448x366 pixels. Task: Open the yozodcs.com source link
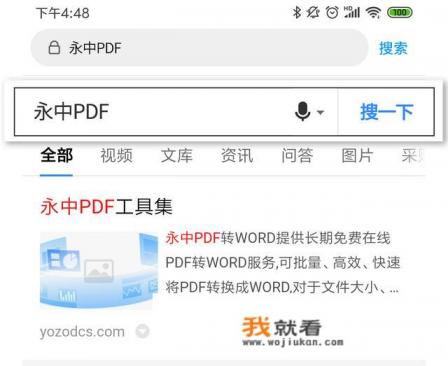(x=82, y=332)
